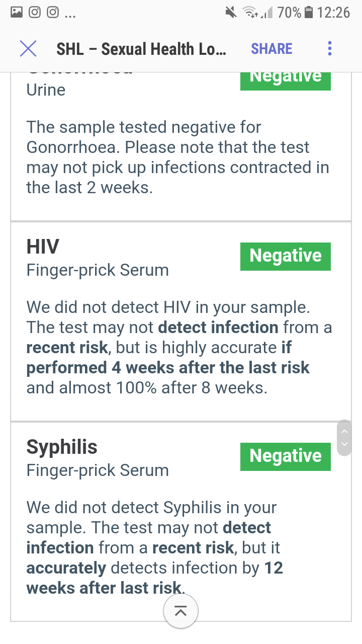Tap the fast-scroll handle on right edge
The height and width of the screenshot is (644, 362).
[344, 438]
